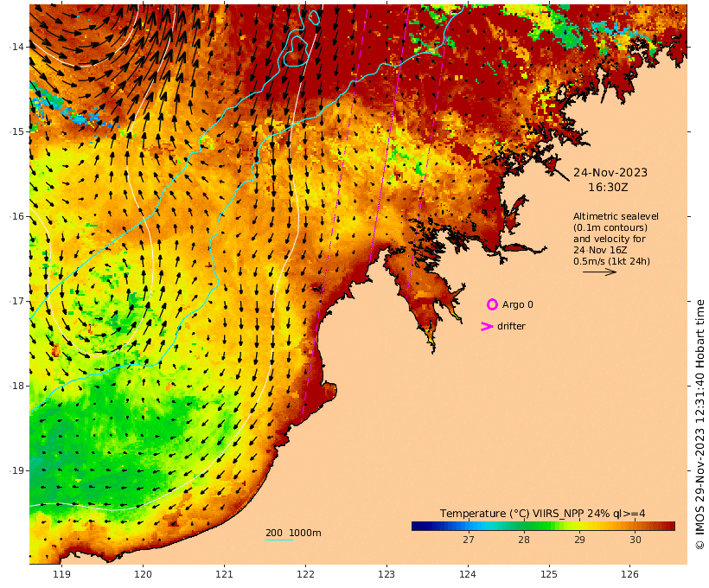Click the latitude axis label -16

pos(16,216)
